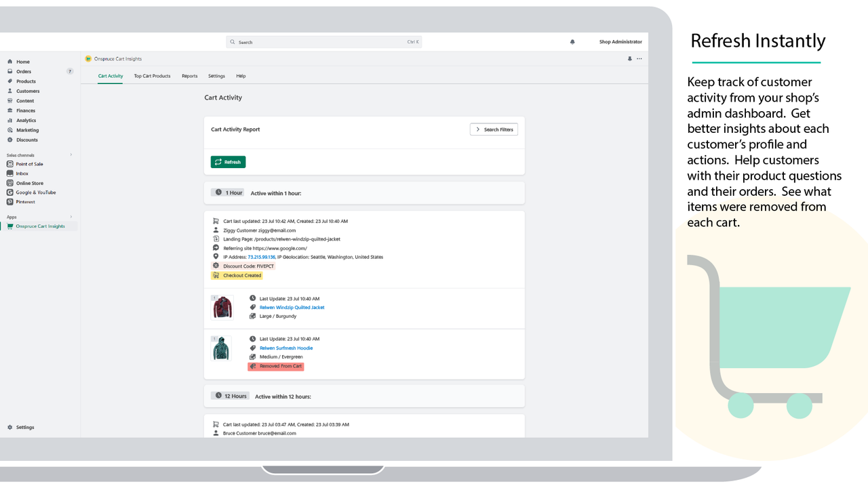Switch to Top Cart Products tab
Image resolution: width=868 pixels, height=488 pixels.
click(152, 76)
